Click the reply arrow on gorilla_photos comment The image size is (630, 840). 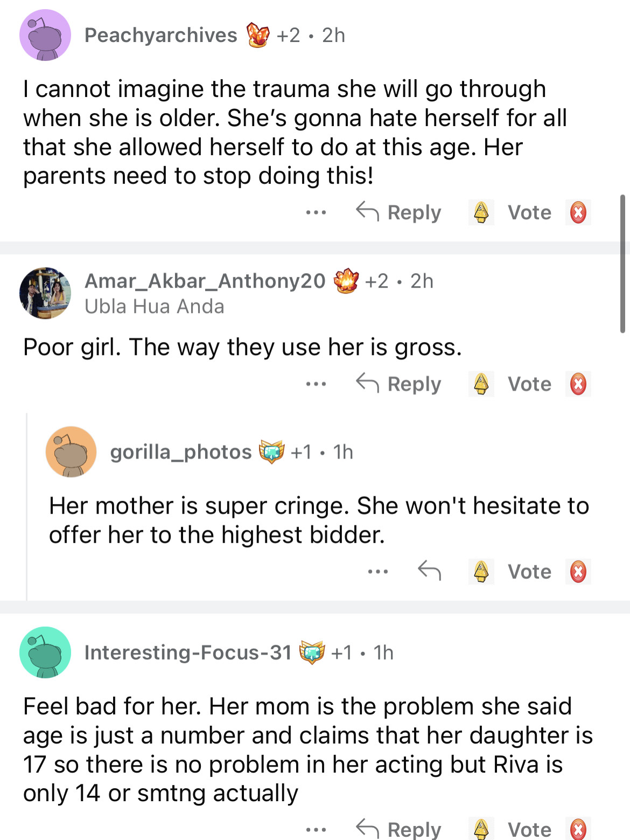[x=429, y=571]
